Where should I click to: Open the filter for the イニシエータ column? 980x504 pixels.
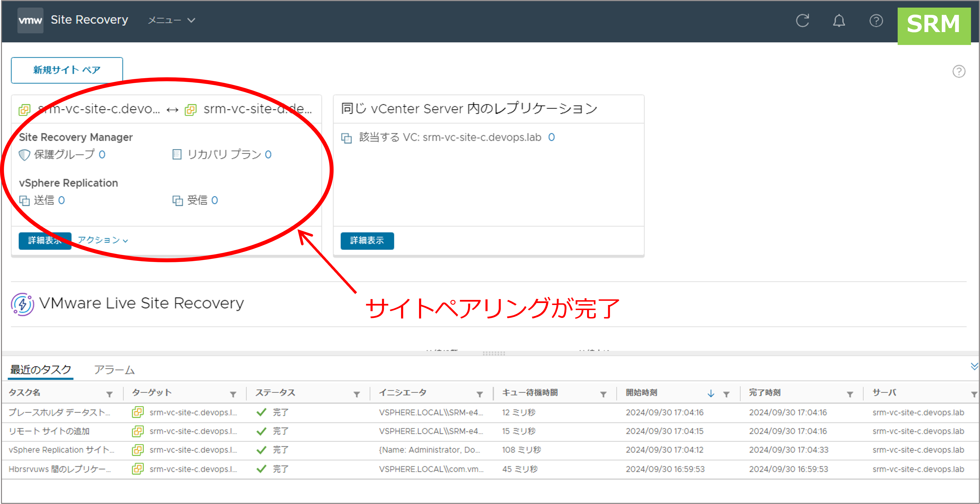pyautogui.click(x=480, y=394)
